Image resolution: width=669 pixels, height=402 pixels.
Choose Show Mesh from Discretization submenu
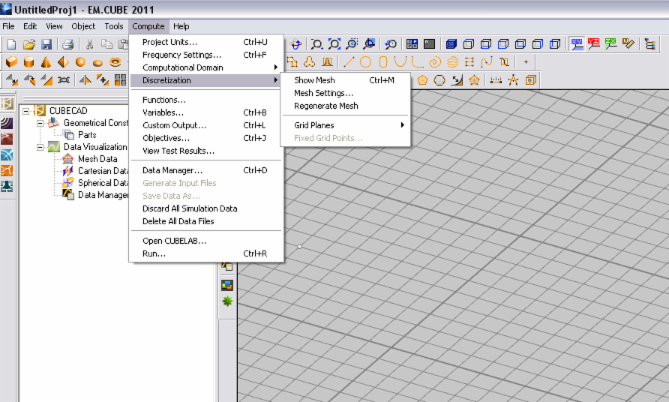(x=315, y=80)
